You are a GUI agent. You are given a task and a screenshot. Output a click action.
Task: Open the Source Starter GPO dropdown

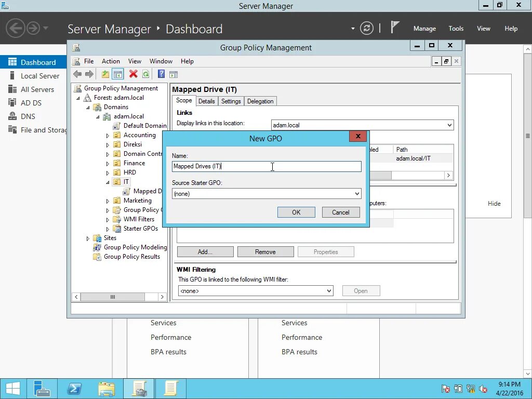pyautogui.click(x=357, y=194)
